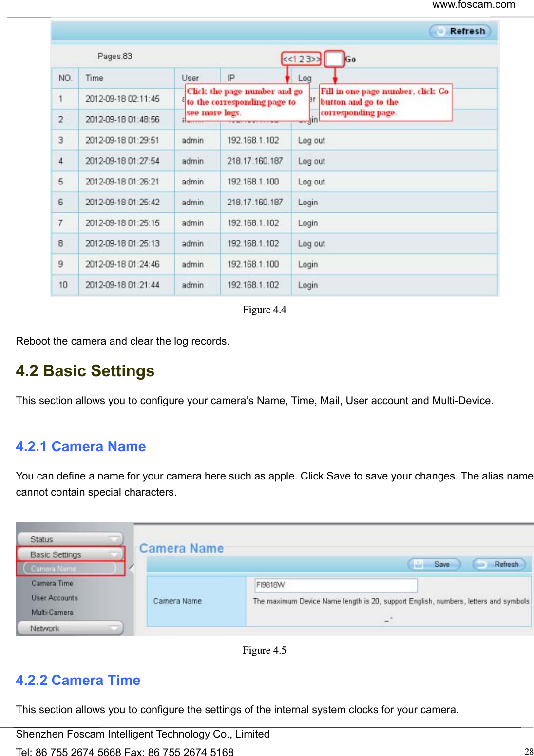Jump forward with the >> page control
534x756 pixels.
click(x=316, y=59)
